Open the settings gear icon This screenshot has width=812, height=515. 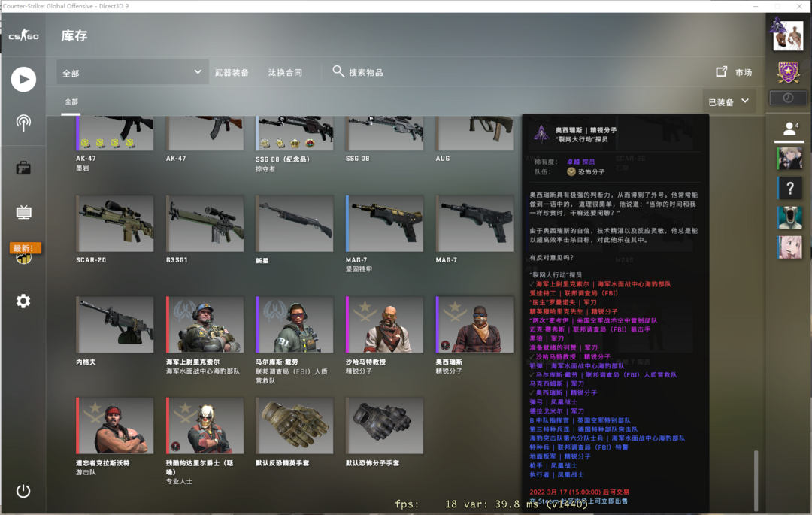(23, 301)
